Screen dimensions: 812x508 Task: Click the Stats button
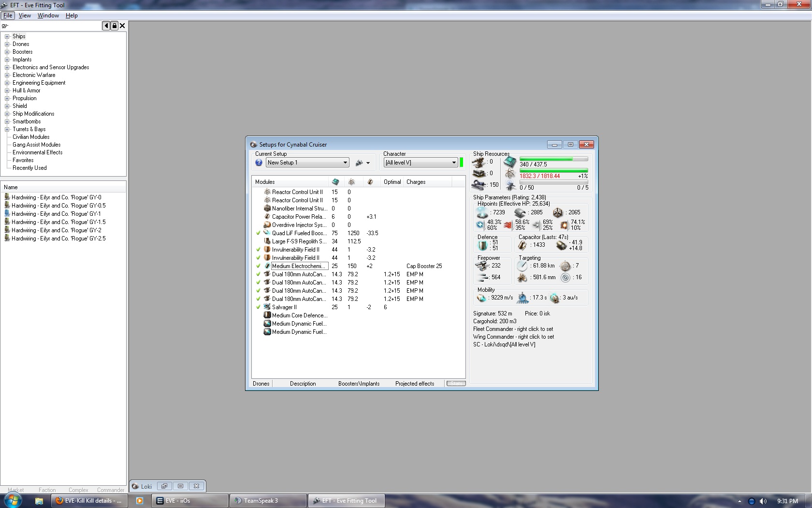pos(456,384)
